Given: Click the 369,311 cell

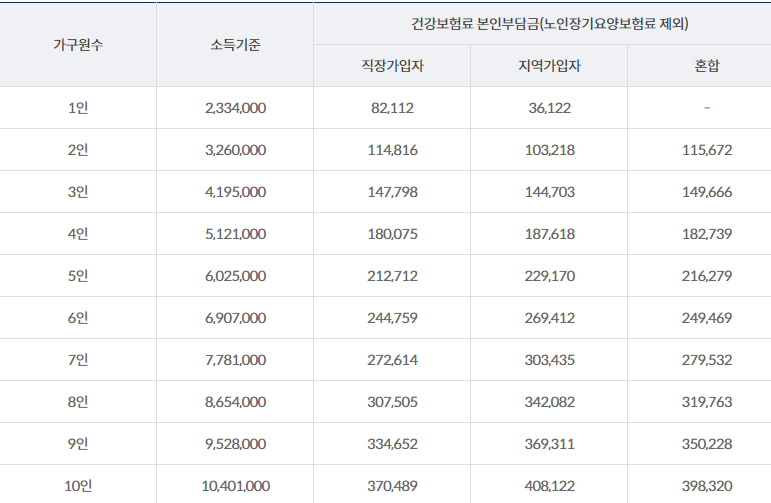Looking at the screenshot, I should tap(550, 444).
